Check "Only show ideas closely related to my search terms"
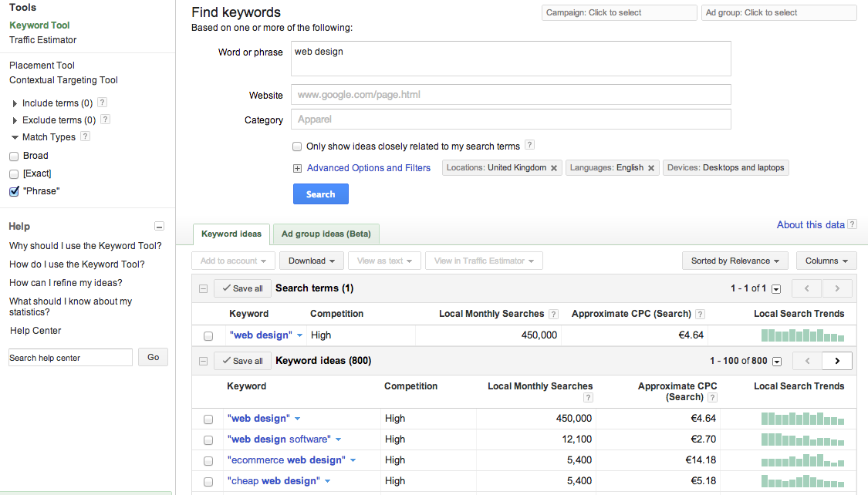The width and height of the screenshot is (868, 495). click(x=297, y=146)
